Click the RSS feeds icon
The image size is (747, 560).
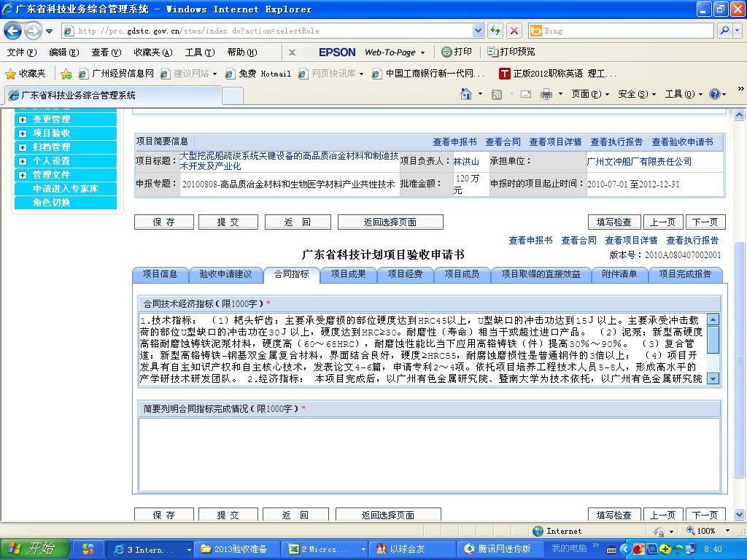click(x=496, y=94)
